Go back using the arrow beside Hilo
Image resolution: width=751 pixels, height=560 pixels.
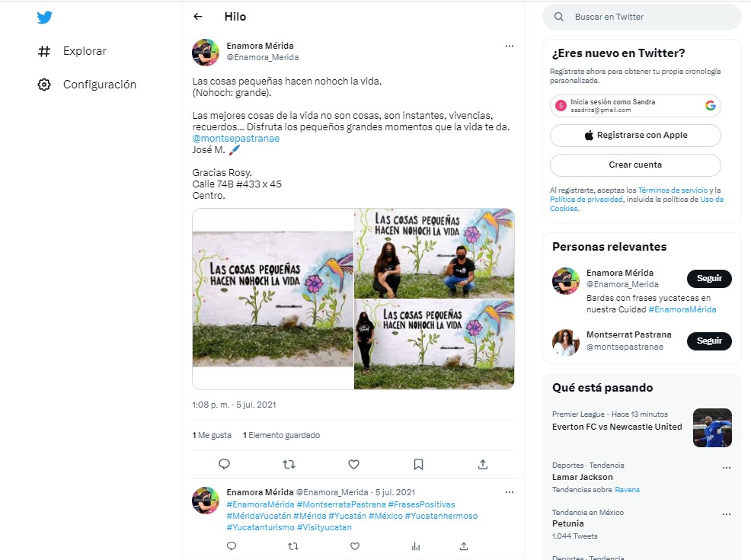(x=198, y=17)
